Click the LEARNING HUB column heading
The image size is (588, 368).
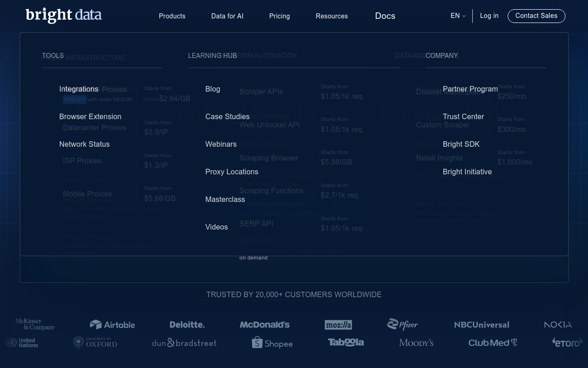212,56
